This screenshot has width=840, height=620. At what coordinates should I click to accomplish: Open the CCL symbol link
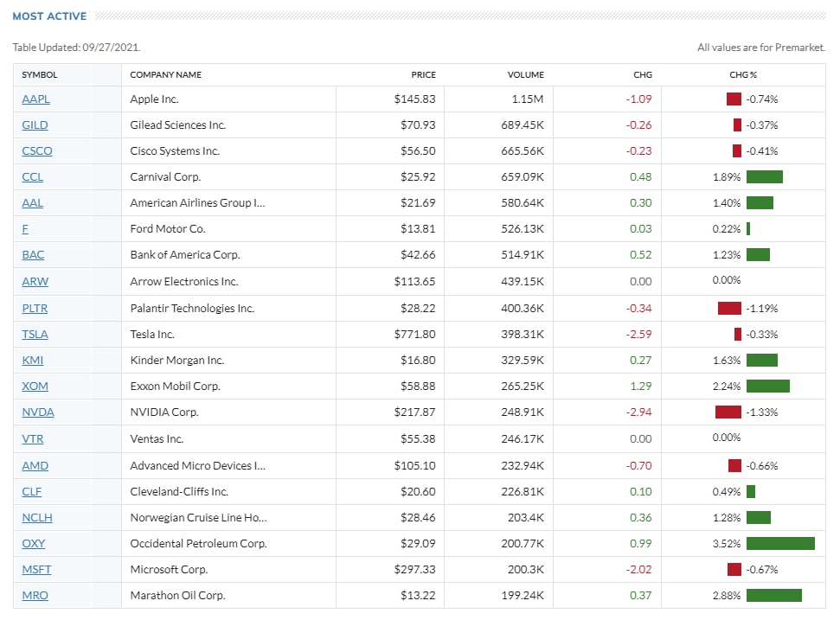coord(33,176)
